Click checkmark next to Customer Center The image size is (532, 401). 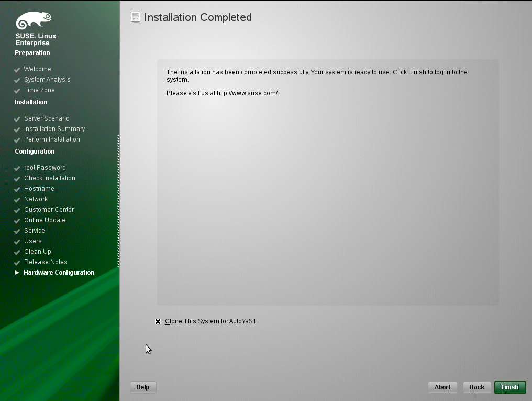coord(17,210)
